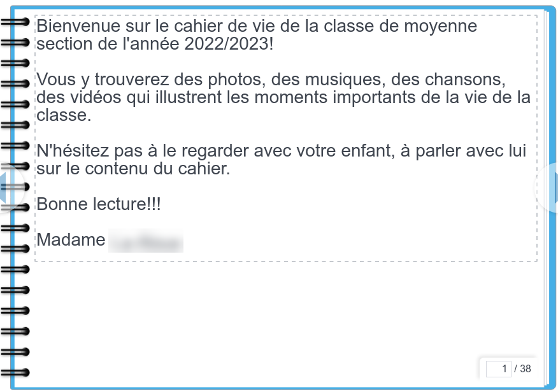Click the '/ 38' total pages label

point(523,368)
